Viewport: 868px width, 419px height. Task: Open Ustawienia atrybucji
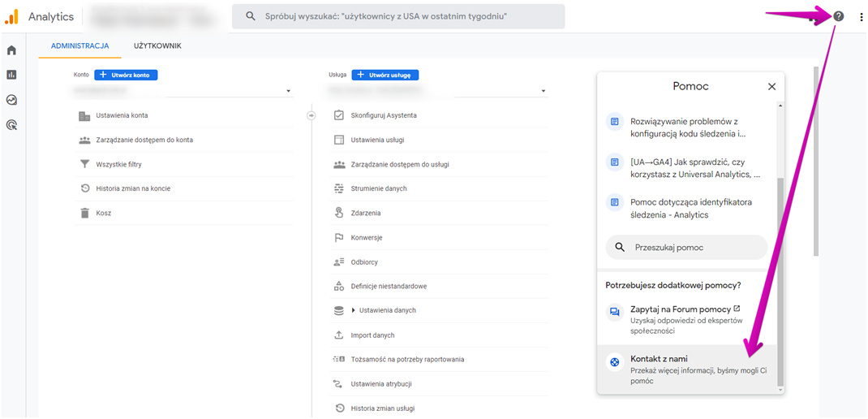[380, 383]
